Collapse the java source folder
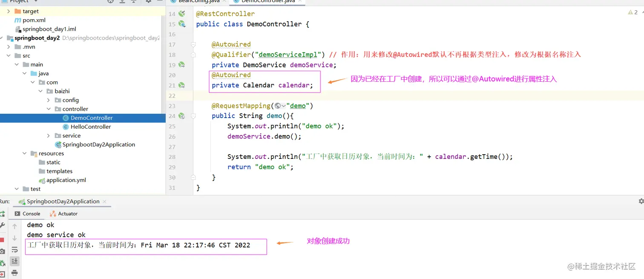This screenshot has width=644, height=279. click(25, 74)
